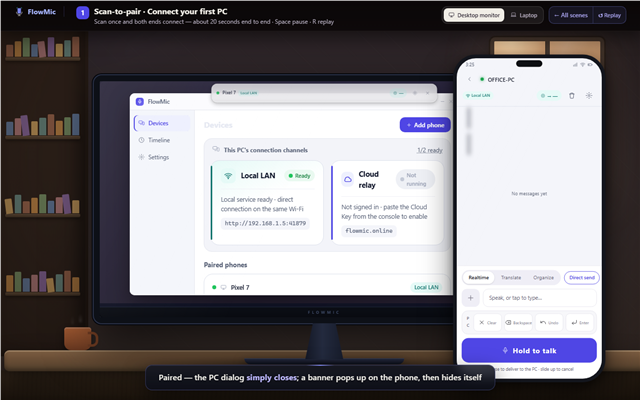Click the Add phone button

[425, 125]
